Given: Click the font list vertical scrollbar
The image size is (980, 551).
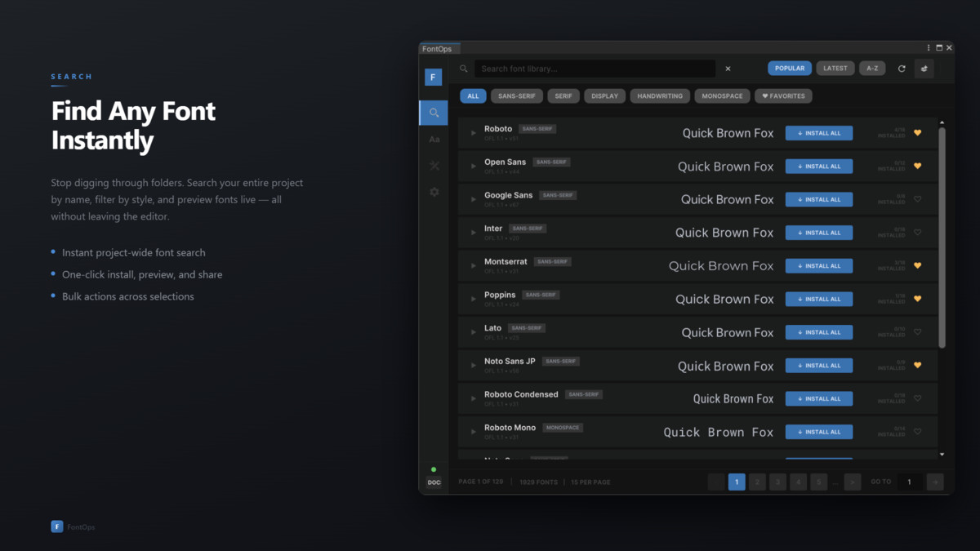Looking at the screenshot, I should click(x=942, y=237).
